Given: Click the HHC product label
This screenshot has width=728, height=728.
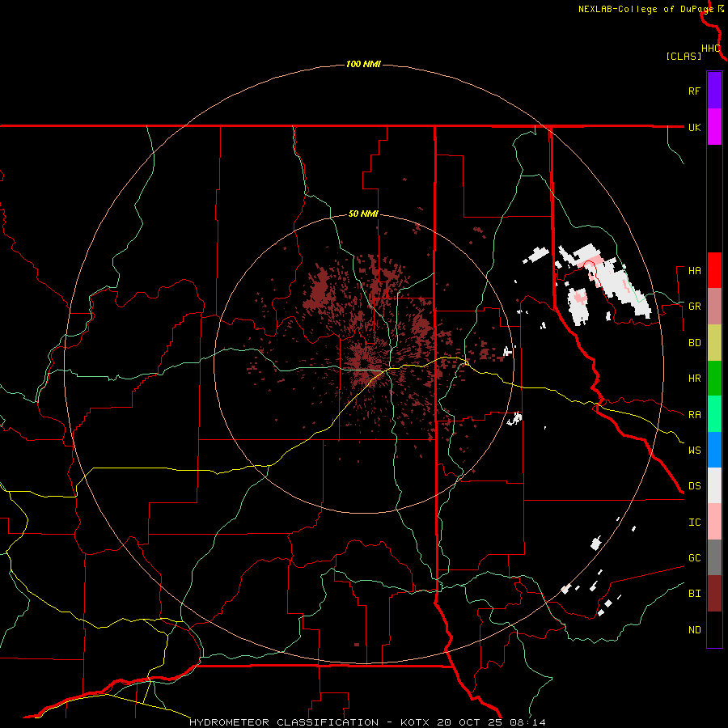Looking at the screenshot, I should [710, 49].
